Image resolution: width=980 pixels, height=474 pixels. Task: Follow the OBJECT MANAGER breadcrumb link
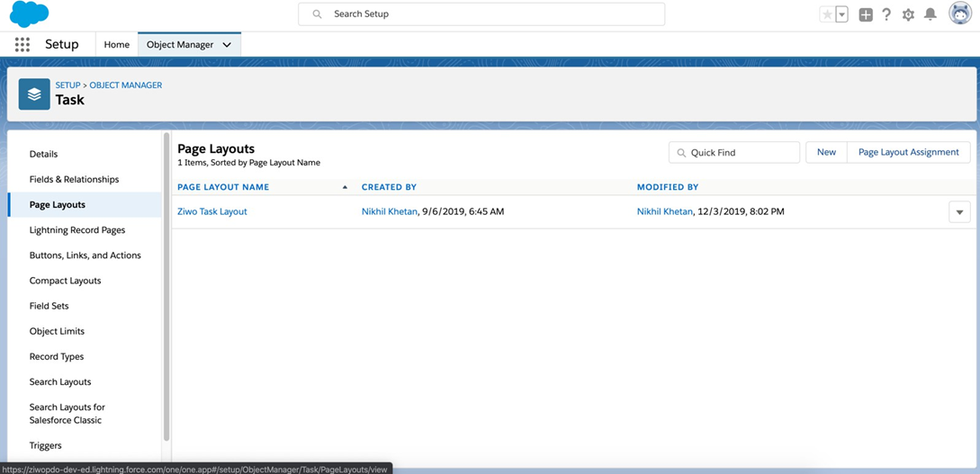click(126, 85)
